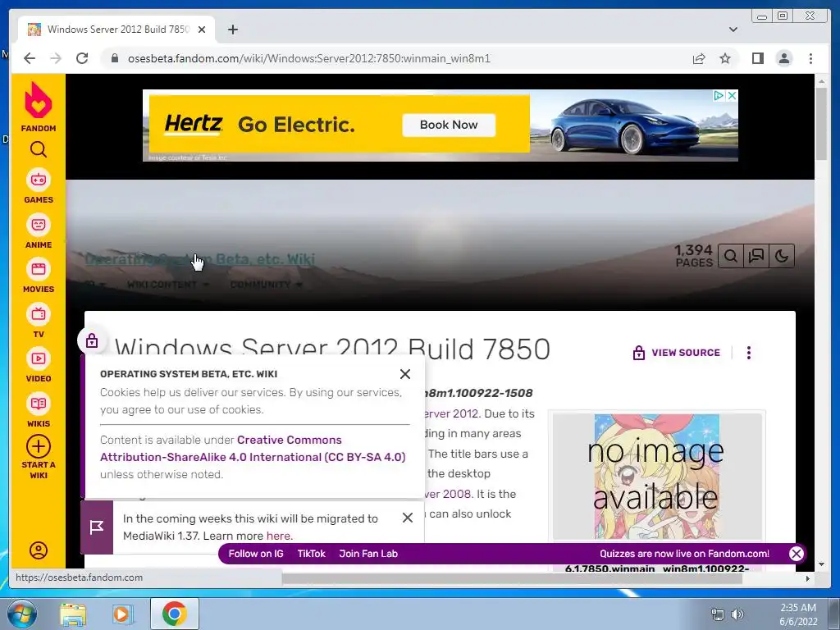
Task: Open a new browser tab
Action: click(x=232, y=30)
